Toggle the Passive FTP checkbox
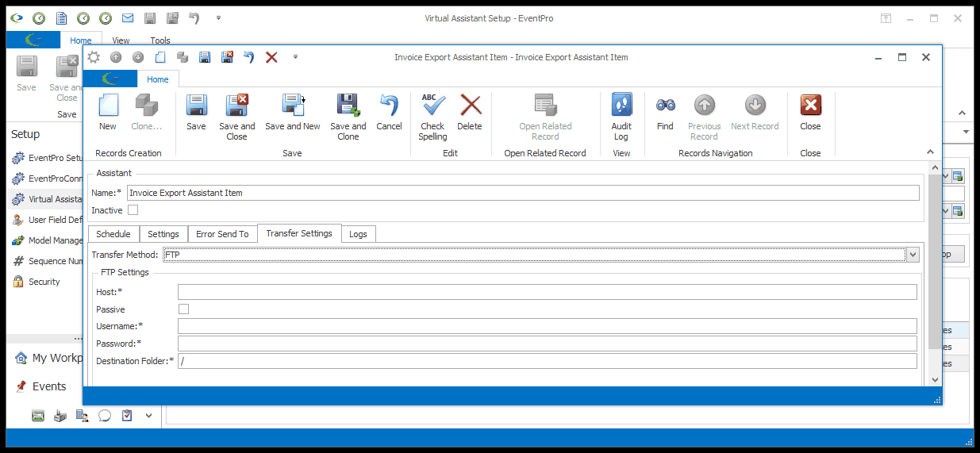 (x=183, y=309)
